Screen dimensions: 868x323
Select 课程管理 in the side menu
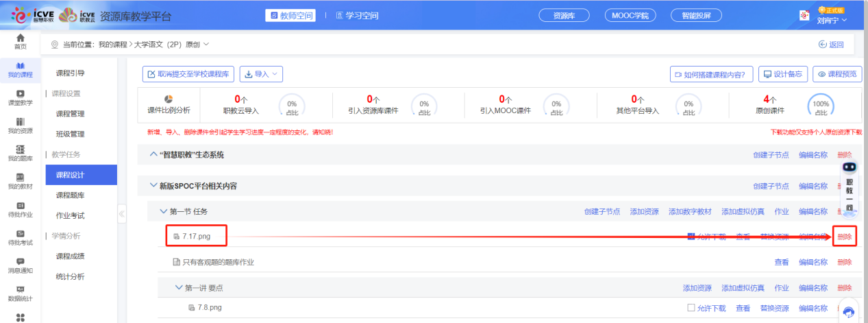(71, 114)
